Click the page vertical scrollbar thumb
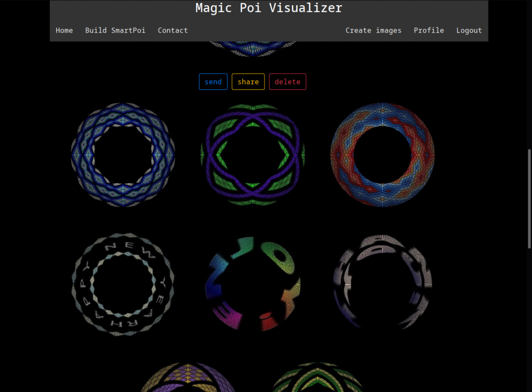 (529, 199)
